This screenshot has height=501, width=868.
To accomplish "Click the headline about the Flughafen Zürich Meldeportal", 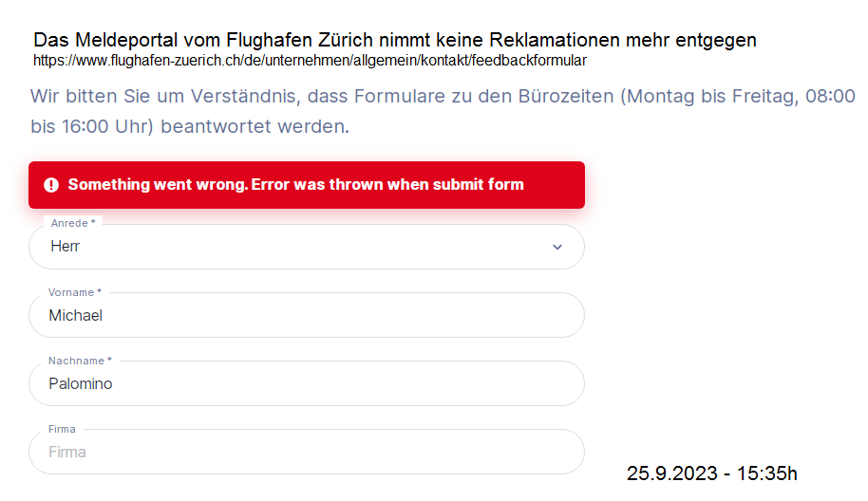I will 395,40.
